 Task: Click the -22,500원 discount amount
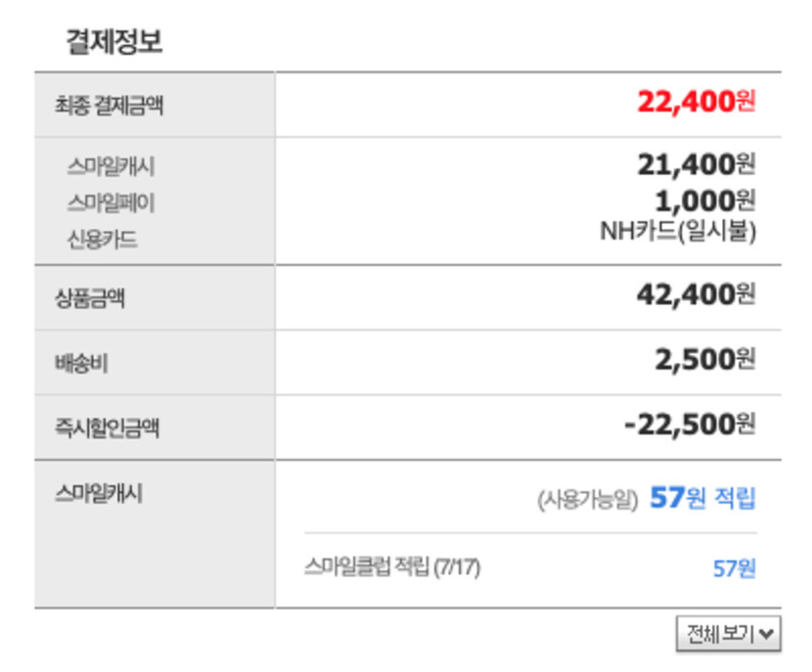click(x=690, y=425)
